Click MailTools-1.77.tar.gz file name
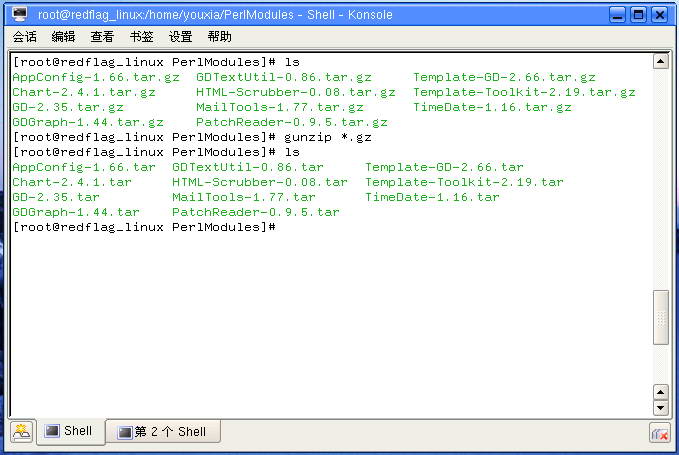The image size is (679, 455). pos(280,107)
